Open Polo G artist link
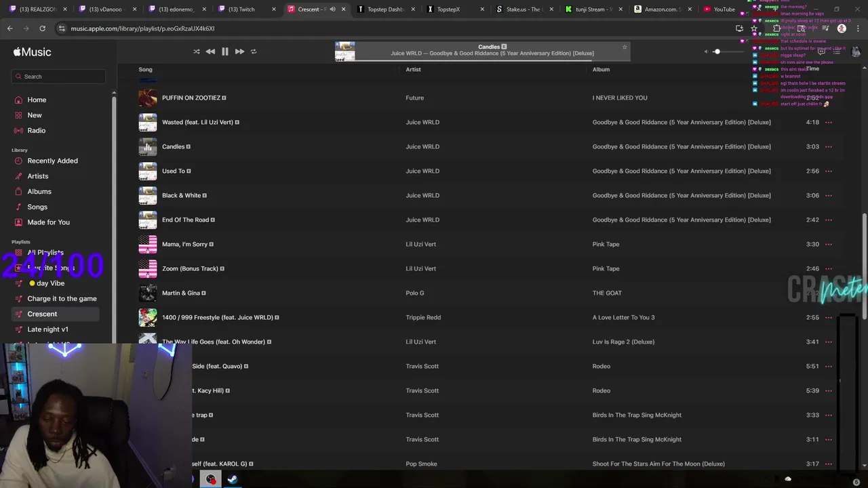Image resolution: width=868 pixels, height=488 pixels. point(414,293)
